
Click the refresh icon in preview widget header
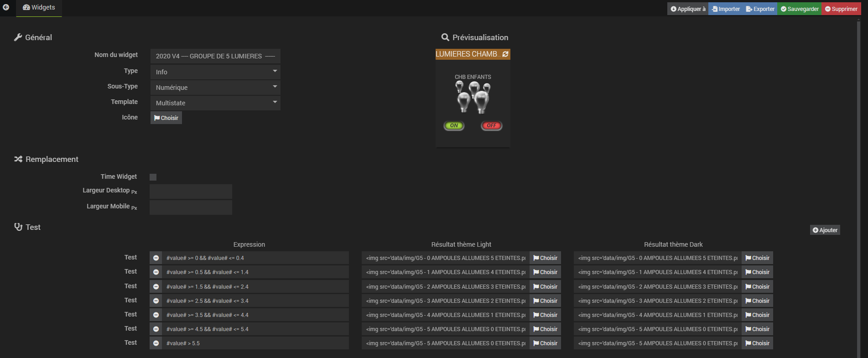pos(505,54)
